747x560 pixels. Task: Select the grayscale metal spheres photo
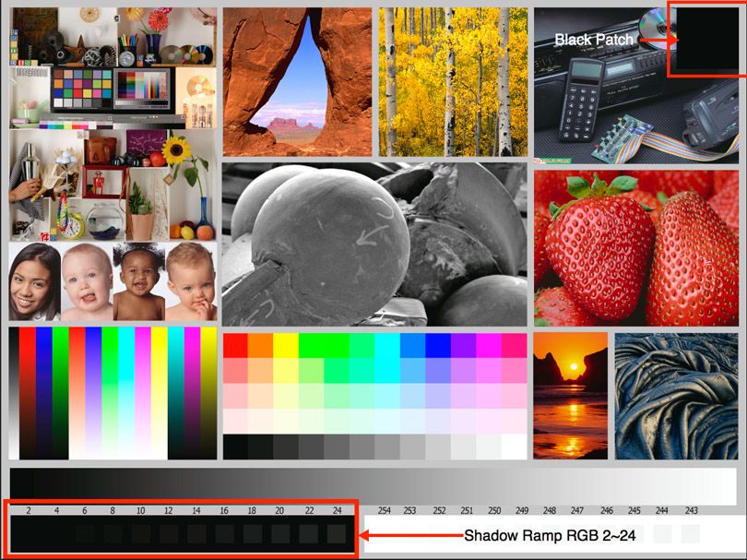click(x=374, y=244)
